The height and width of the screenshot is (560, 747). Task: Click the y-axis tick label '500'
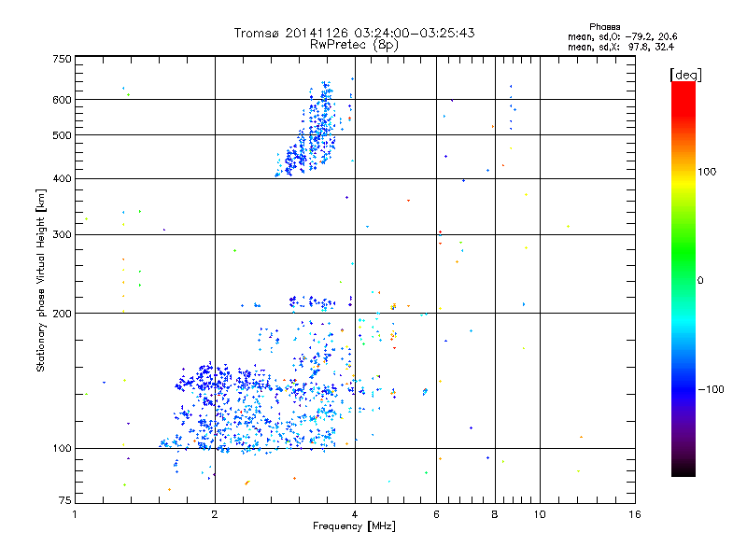coord(62,135)
